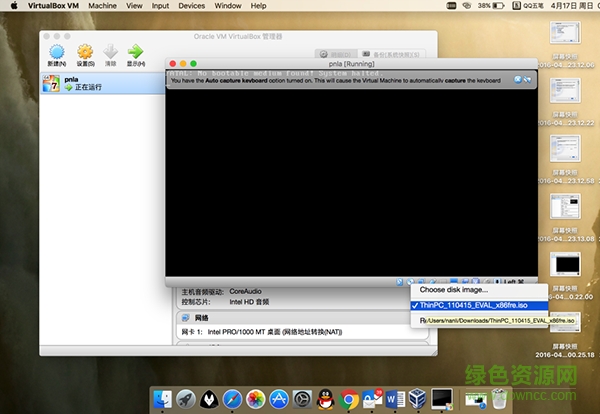Open the Devices menu in menu bar

pos(191,6)
